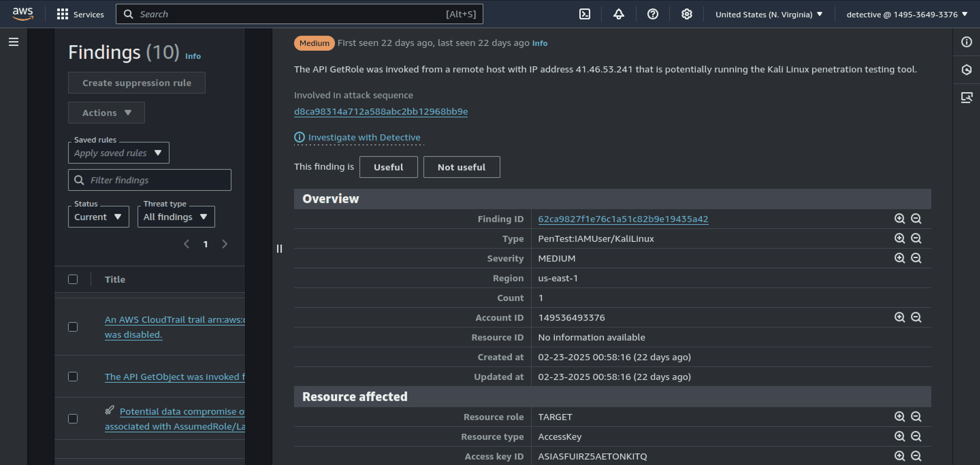980x465 pixels.
Task: Open the notifications bell
Action: tap(618, 14)
